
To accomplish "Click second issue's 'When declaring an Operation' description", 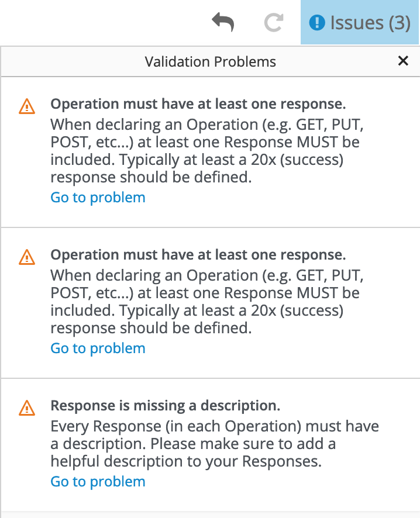I will [x=205, y=302].
